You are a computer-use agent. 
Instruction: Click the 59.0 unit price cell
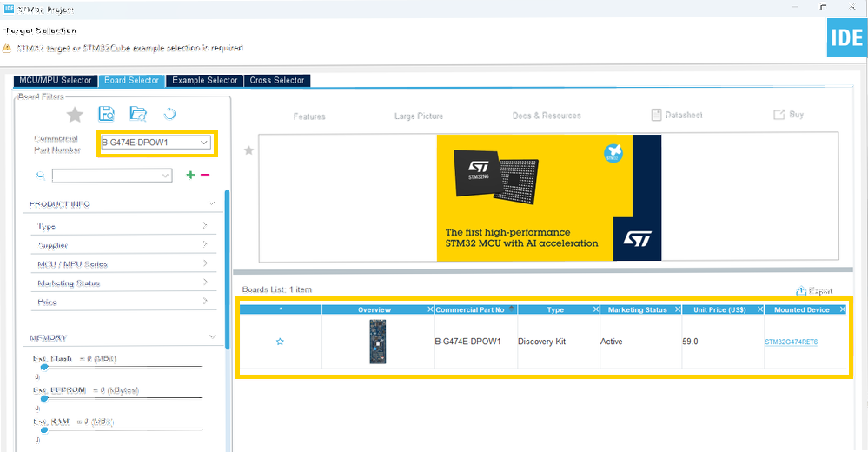690,342
